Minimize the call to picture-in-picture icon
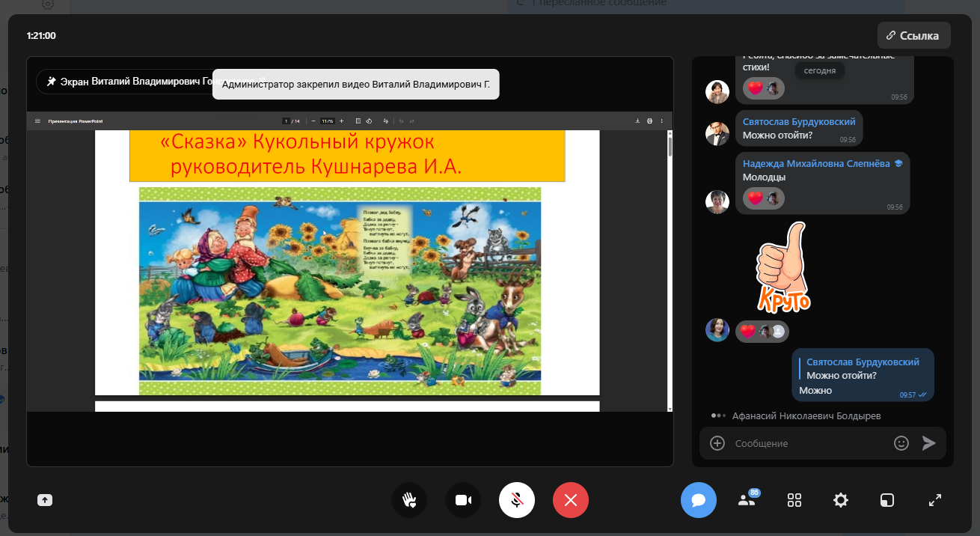 pos(886,500)
